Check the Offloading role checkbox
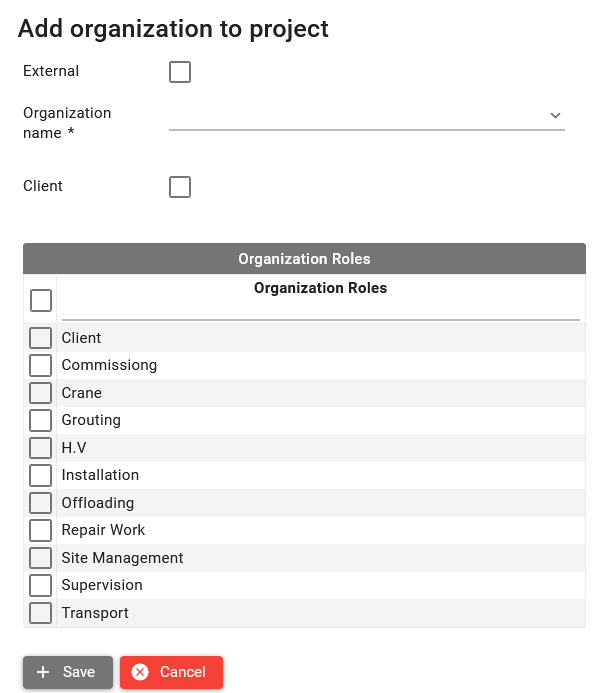 (x=41, y=503)
